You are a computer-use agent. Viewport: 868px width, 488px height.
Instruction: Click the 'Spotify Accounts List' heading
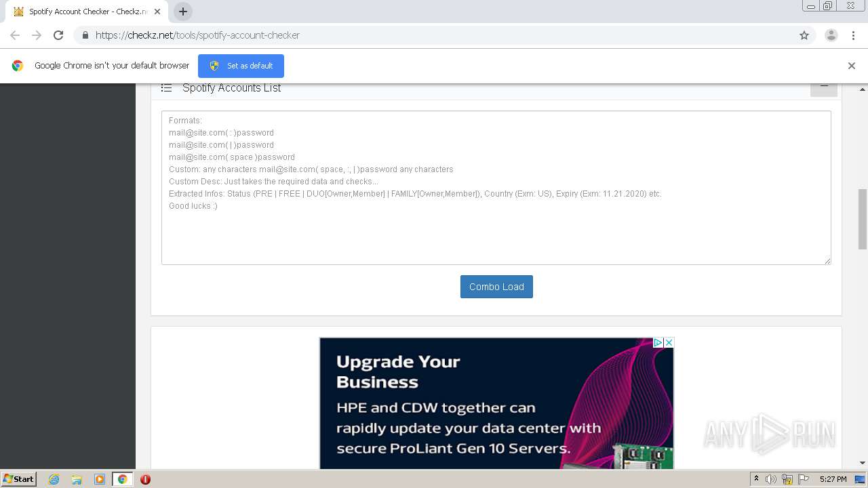[232, 88]
